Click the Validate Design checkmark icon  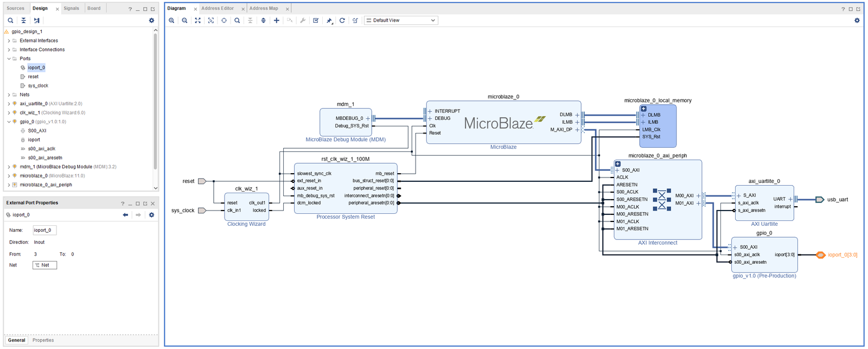click(316, 21)
